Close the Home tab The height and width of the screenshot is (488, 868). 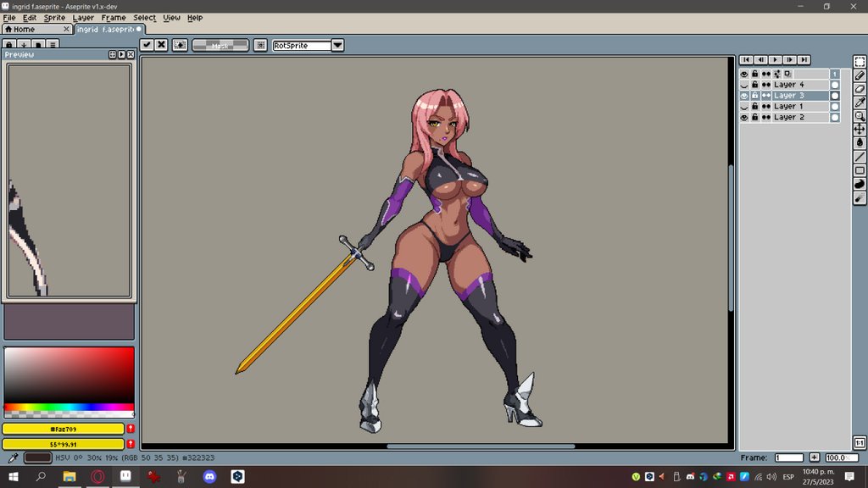click(x=66, y=30)
